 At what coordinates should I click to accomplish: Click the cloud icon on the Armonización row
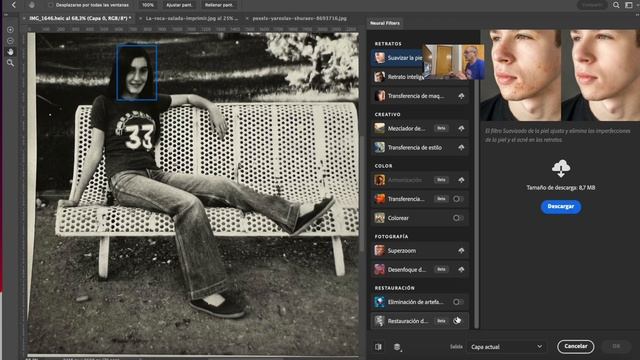pos(461,180)
